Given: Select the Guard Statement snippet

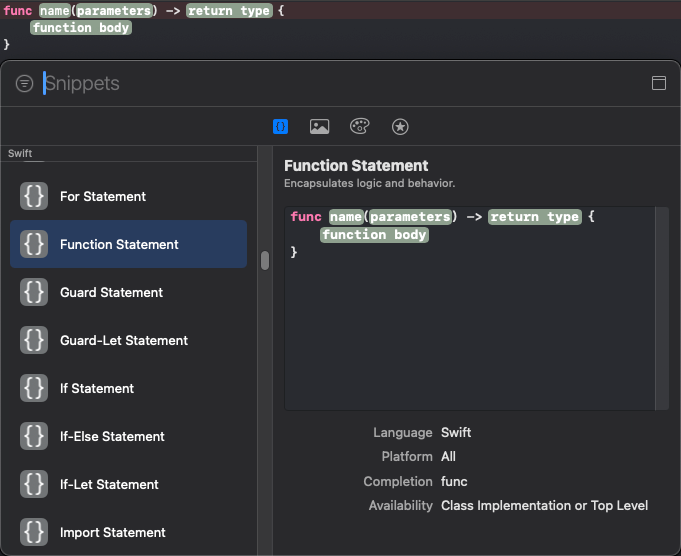Looking at the screenshot, I should [x=129, y=292].
